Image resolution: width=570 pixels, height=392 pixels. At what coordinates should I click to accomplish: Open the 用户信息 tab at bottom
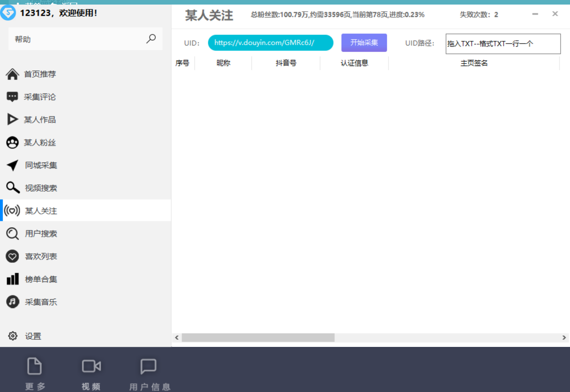click(x=149, y=374)
